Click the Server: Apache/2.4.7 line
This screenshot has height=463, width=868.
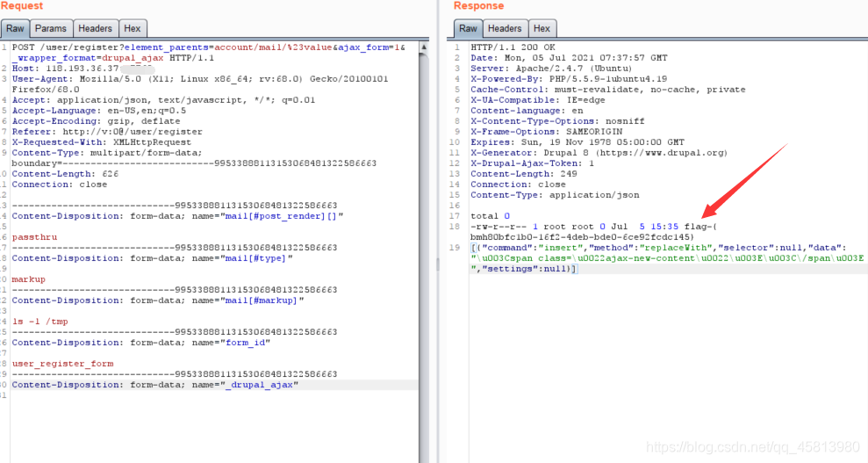click(x=551, y=69)
